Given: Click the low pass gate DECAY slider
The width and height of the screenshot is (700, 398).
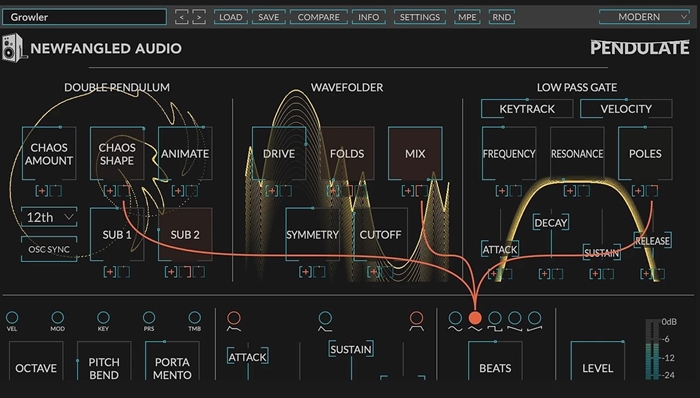Looking at the screenshot, I should tap(551, 223).
